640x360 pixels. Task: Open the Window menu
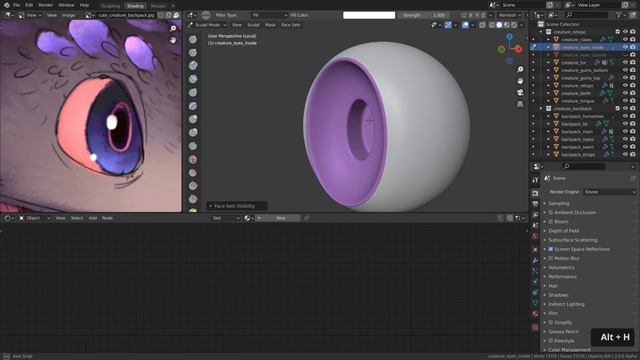(x=66, y=5)
